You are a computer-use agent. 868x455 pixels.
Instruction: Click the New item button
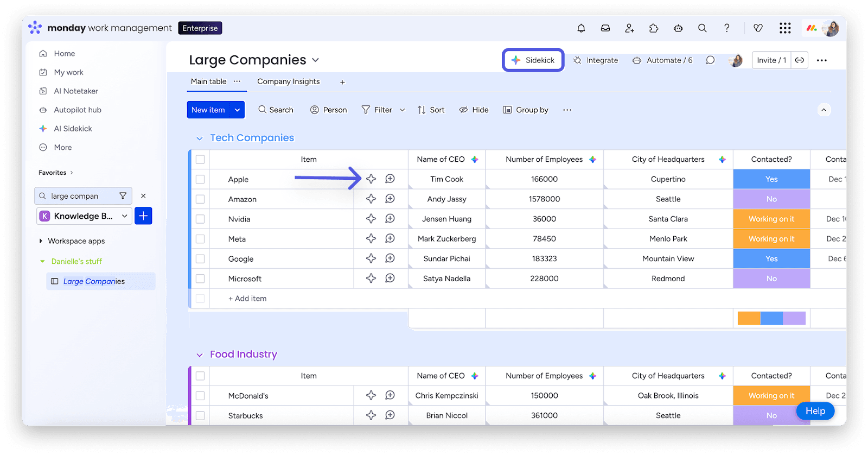point(208,110)
